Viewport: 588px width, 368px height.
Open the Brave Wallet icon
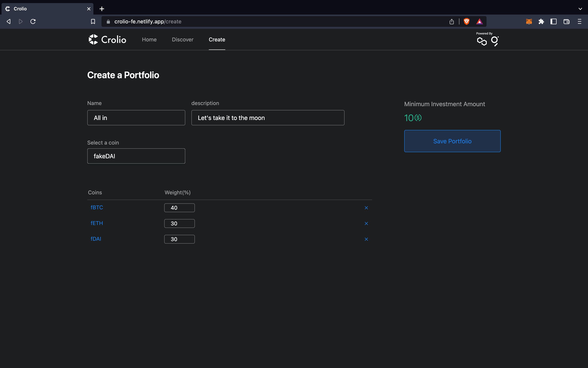coord(566,21)
